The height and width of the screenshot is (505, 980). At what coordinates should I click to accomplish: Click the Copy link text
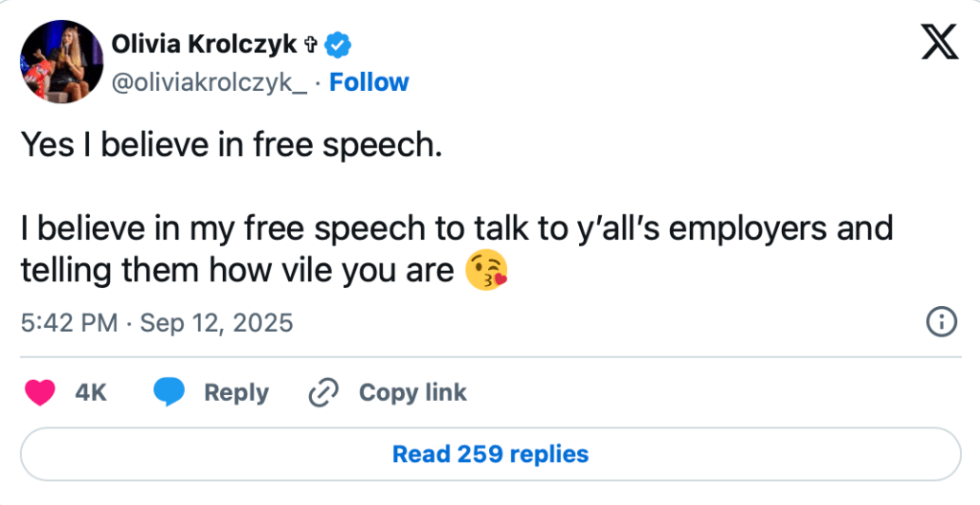412,392
